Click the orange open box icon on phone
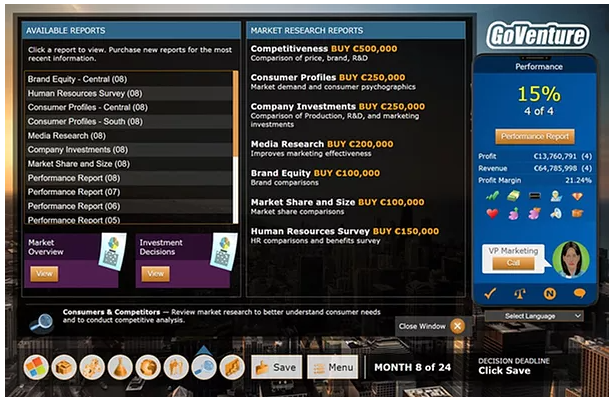The width and height of the screenshot is (613, 401). click(577, 213)
